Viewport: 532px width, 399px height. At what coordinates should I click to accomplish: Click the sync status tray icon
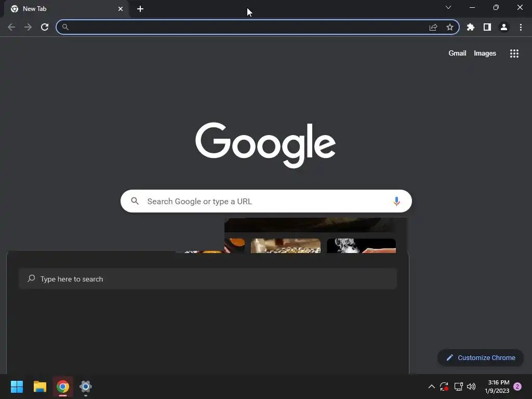point(444,387)
